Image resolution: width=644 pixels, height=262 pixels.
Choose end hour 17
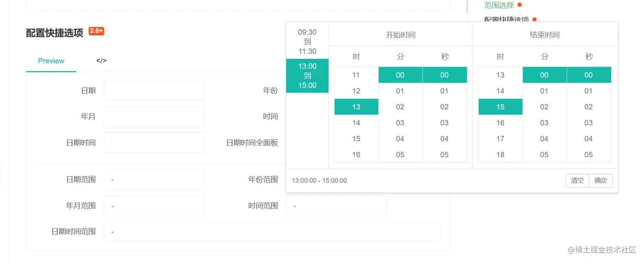tap(500, 139)
